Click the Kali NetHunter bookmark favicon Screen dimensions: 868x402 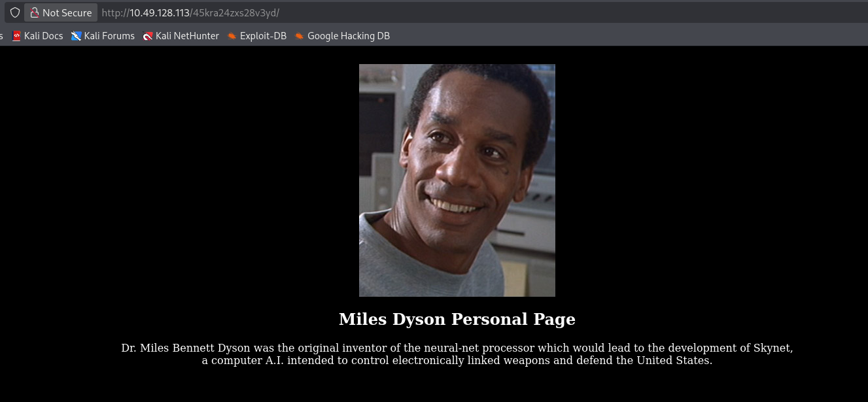tap(148, 36)
